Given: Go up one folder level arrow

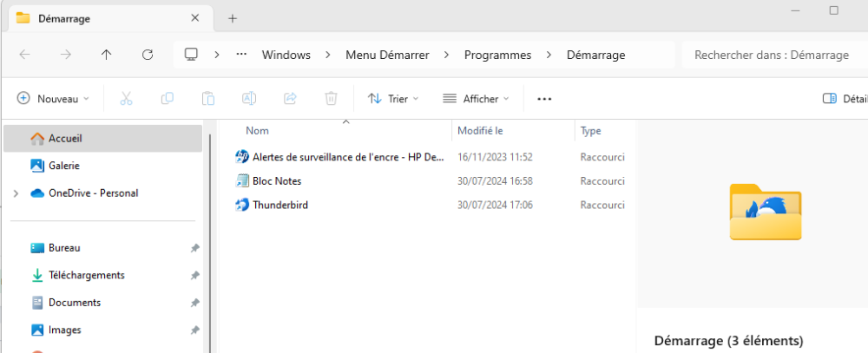Looking at the screenshot, I should (x=106, y=55).
